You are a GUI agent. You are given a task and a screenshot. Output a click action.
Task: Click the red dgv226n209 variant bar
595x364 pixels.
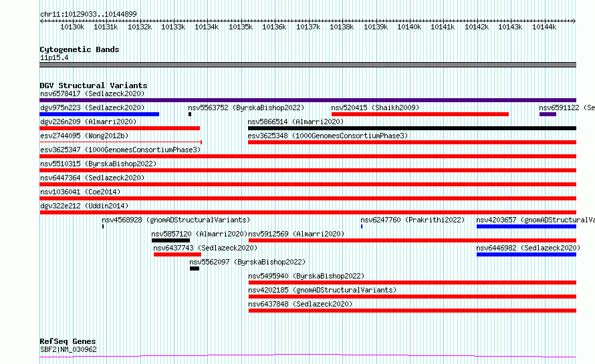click(x=120, y=128)
